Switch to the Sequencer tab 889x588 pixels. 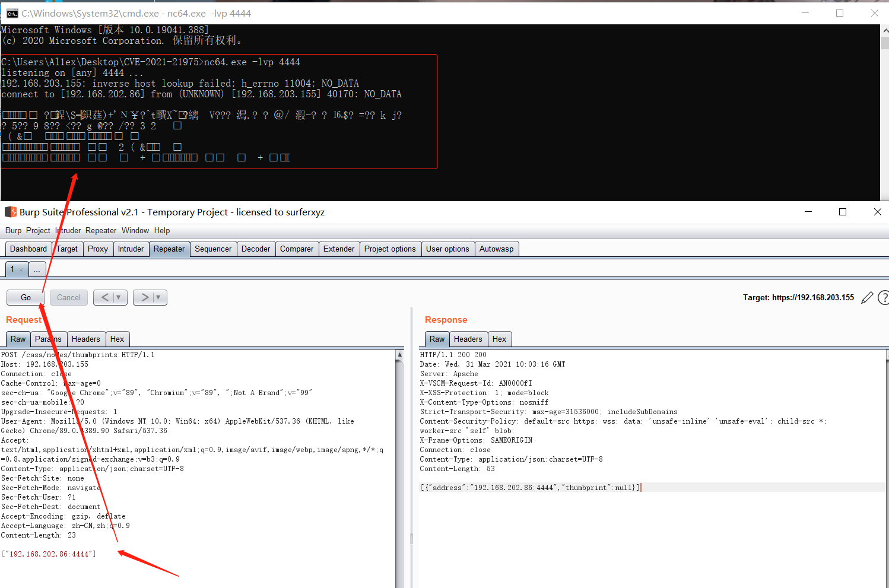point(213,249)
